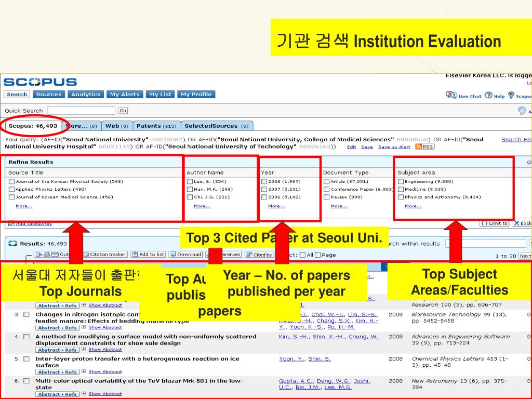Click Chemical Physics Letters source text

click(448, 359)
